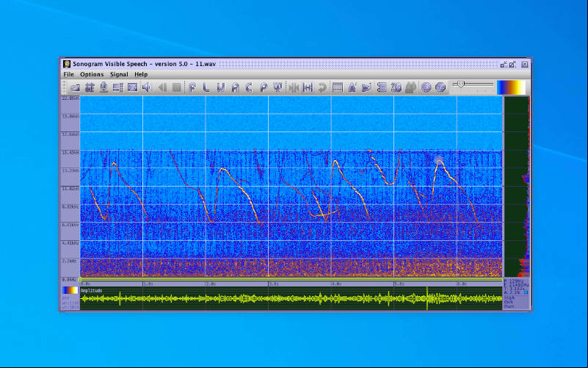Select the A analysis icon
The height and width of the screenshot is (368, 588).
[x=235, y=88]
